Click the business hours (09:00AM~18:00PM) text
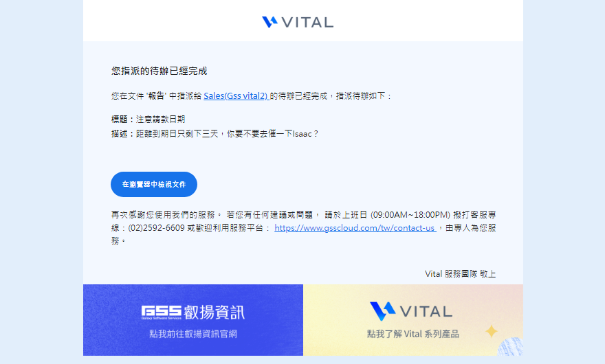 [410, 215]
